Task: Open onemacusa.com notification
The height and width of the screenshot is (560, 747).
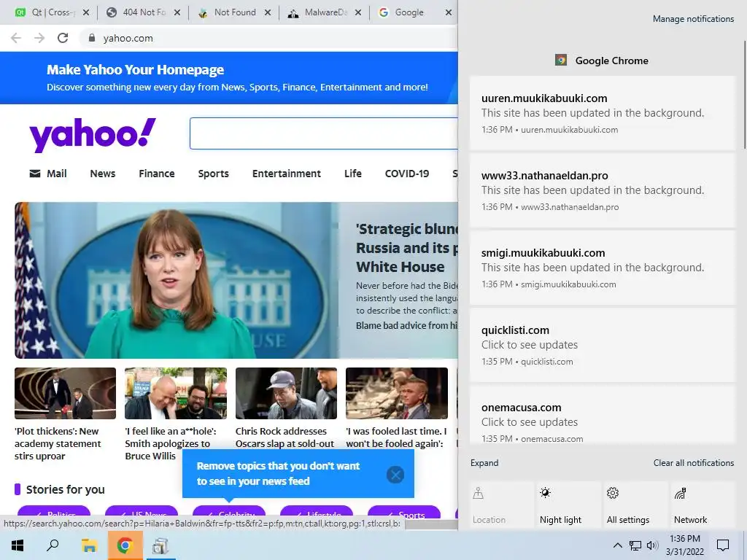Action: (602, 415)
